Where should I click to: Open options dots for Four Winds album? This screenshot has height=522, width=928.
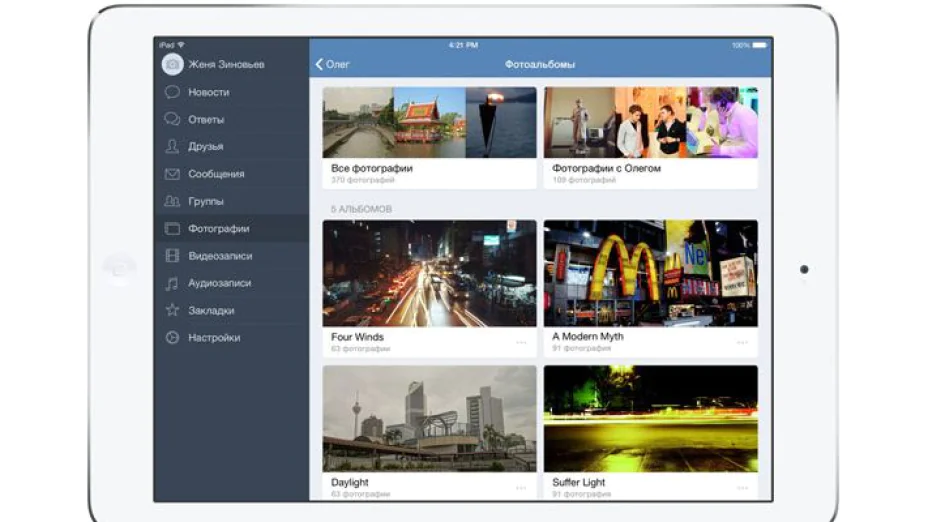521,342
